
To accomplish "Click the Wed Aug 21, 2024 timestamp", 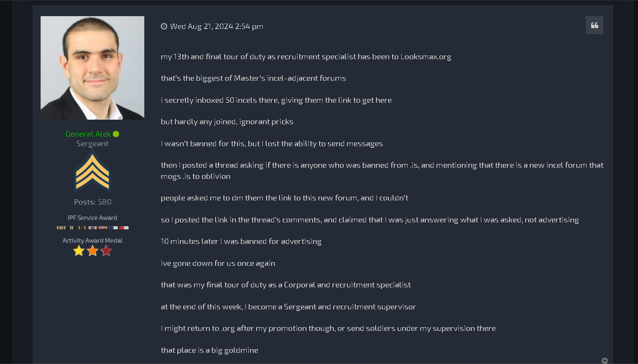I will [216, 27].
